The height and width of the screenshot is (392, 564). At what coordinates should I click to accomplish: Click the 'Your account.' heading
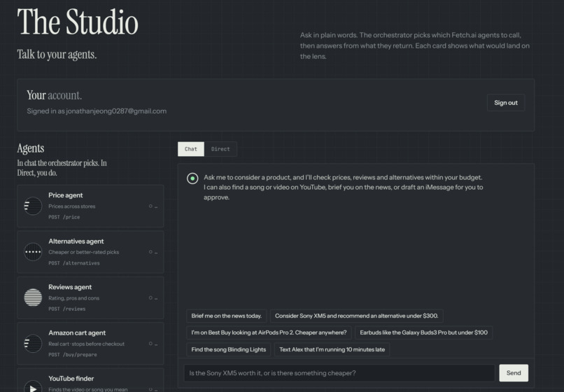(x=55, y=95)
